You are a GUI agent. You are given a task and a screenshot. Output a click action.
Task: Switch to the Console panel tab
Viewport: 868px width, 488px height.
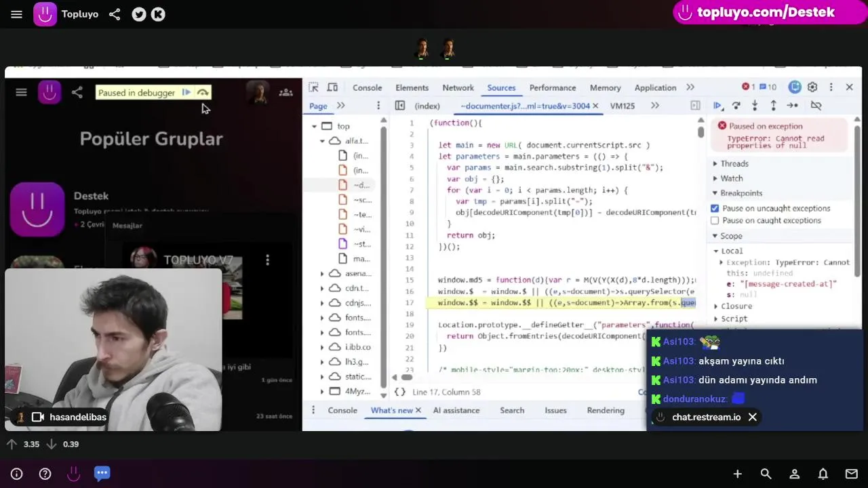(x=367, y=87)
